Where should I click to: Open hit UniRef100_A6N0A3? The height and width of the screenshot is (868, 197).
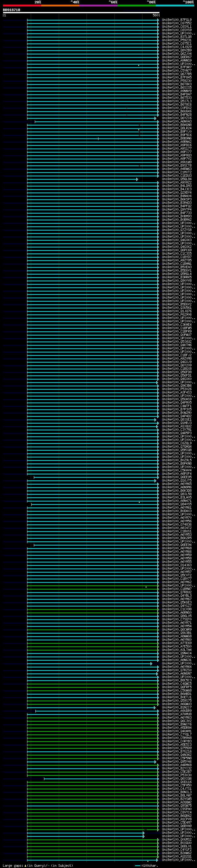[176, 122]
